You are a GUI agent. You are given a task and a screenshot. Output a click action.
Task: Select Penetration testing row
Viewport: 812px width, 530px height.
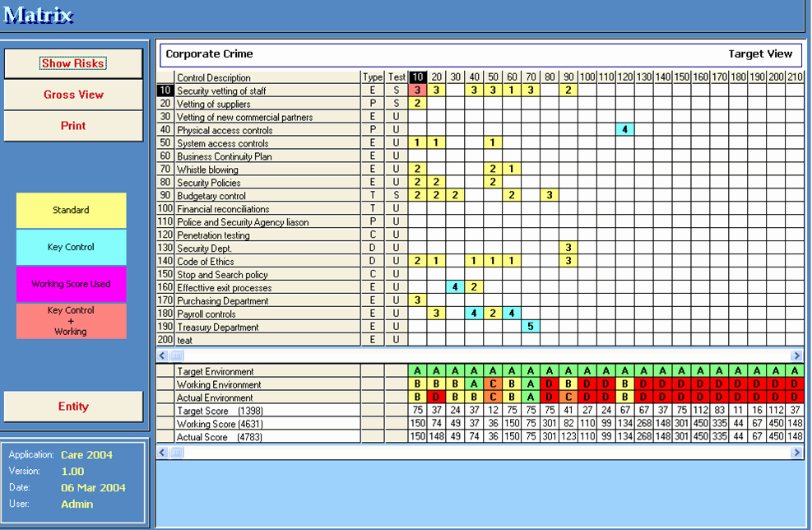pyautogui.click(x=267, y=235)
